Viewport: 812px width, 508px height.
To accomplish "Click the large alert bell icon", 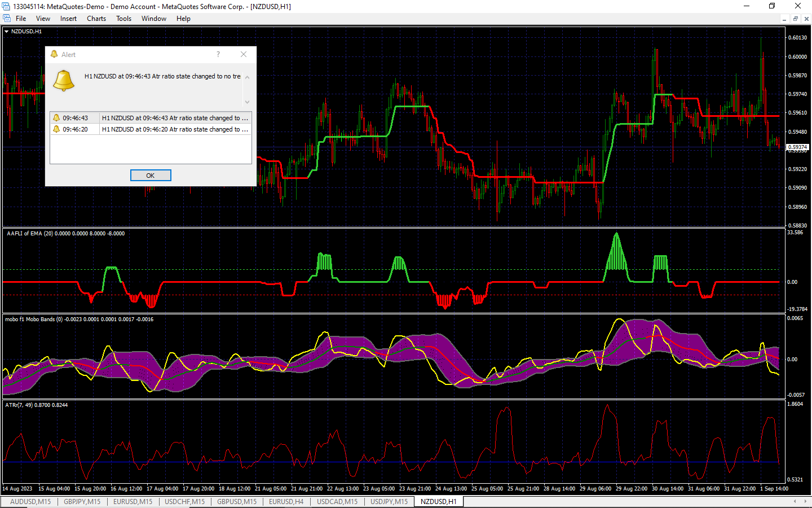I will (x=64, y=81).
